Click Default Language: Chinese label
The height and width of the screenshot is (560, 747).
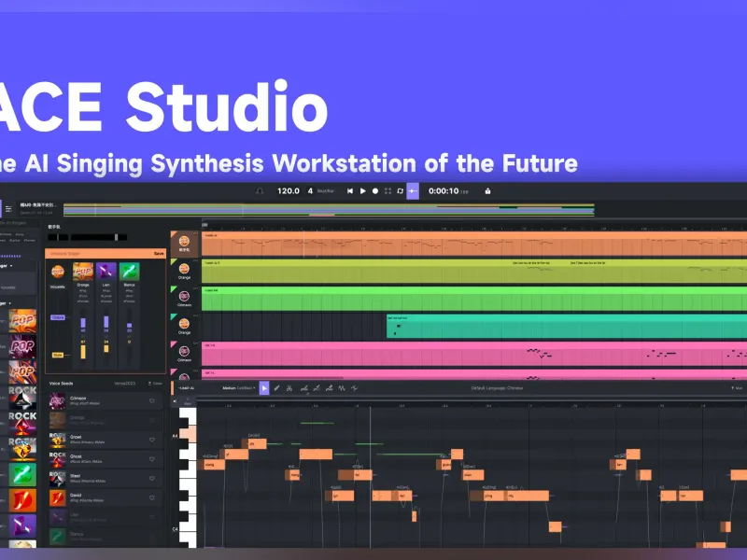[497, 388]
